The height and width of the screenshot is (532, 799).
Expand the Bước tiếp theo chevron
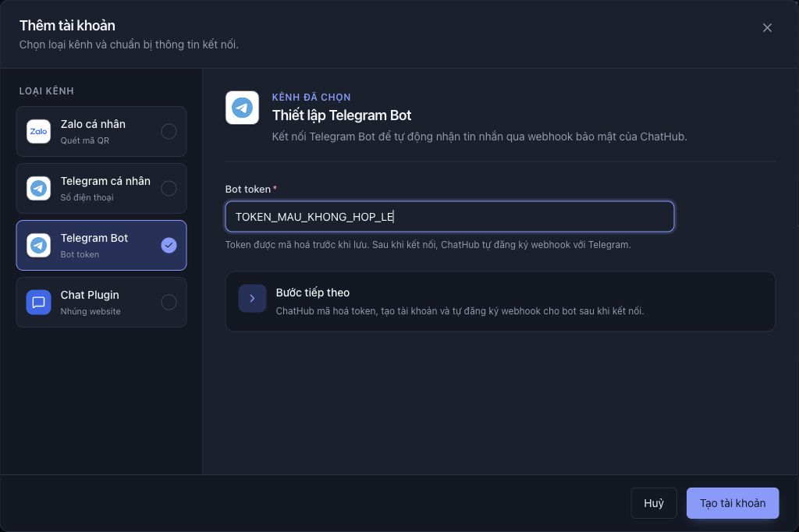click(252, 299)
